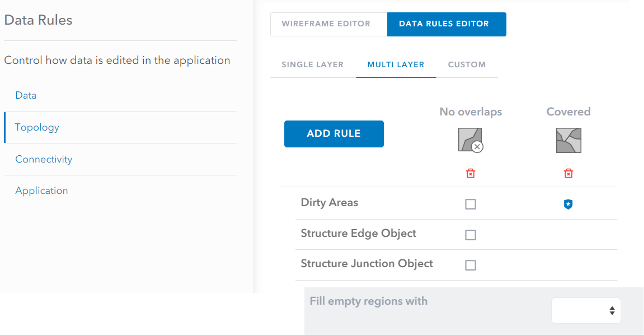This screenshot has width=644, height=335.
Task: Open the Custom tab
Action: coord(467,65)
